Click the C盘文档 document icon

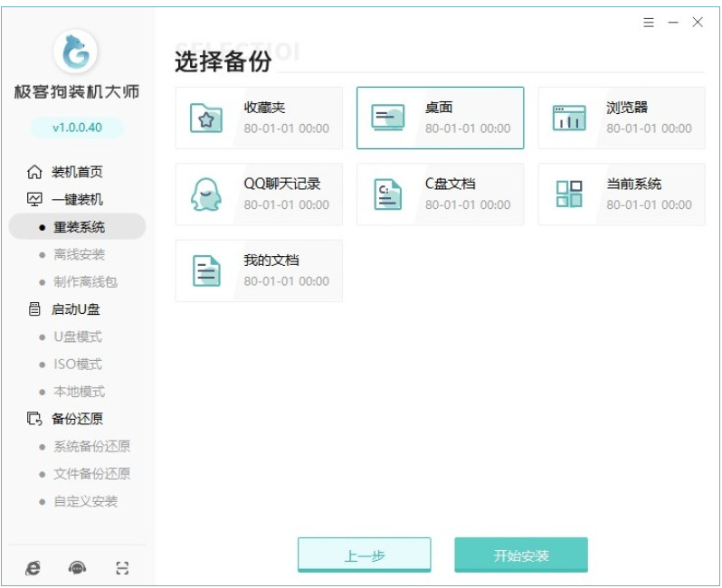388,194
